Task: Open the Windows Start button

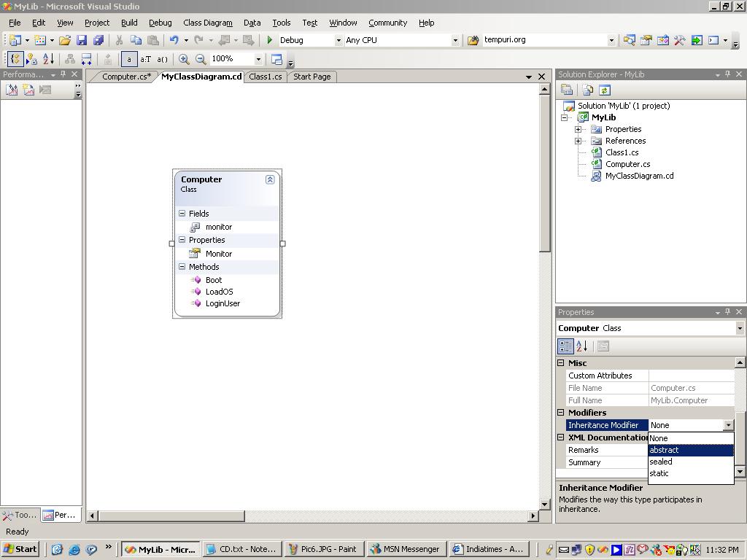Action: click(20, 549)
